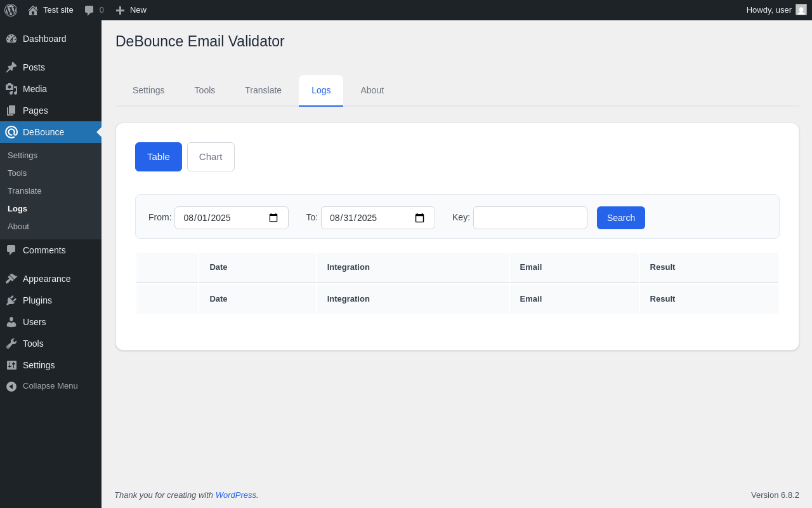Switch logs to Chart view
Viewport: 812px width, 508px height.
211,157
